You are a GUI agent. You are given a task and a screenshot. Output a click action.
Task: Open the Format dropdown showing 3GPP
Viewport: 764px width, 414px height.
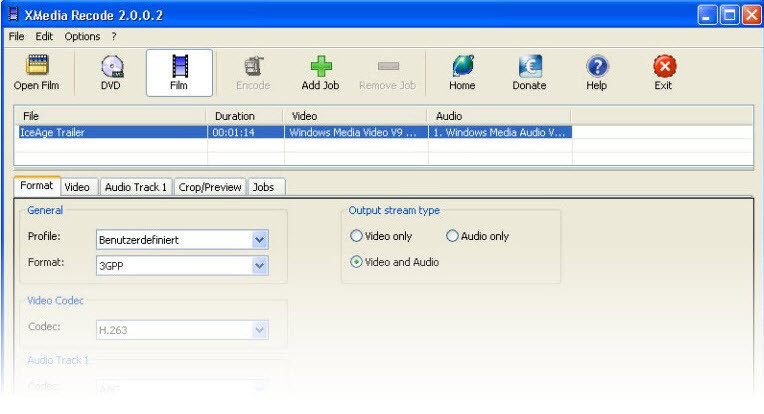point(260,266)
